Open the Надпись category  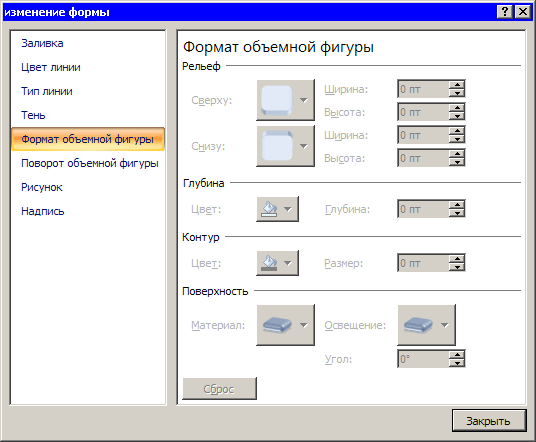point(42,211)
